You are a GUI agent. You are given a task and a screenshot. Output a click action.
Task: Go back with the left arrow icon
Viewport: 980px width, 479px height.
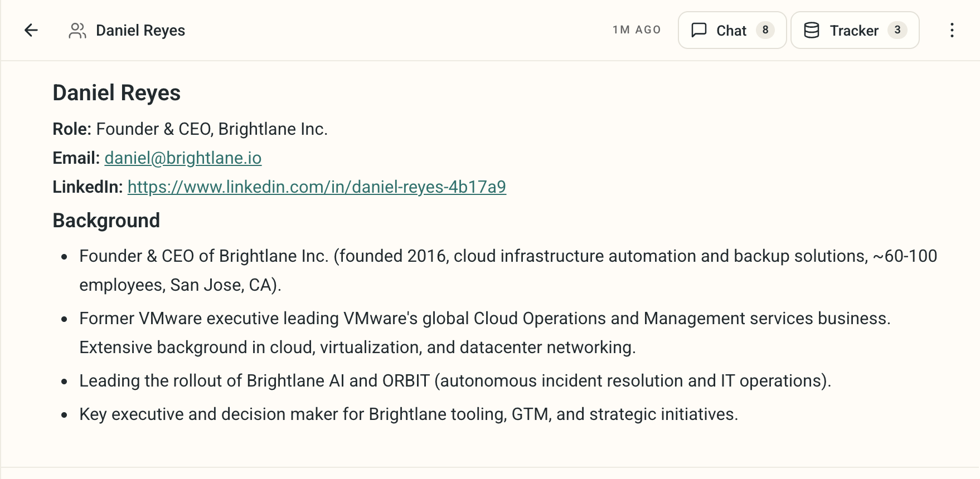click(31, 30)
